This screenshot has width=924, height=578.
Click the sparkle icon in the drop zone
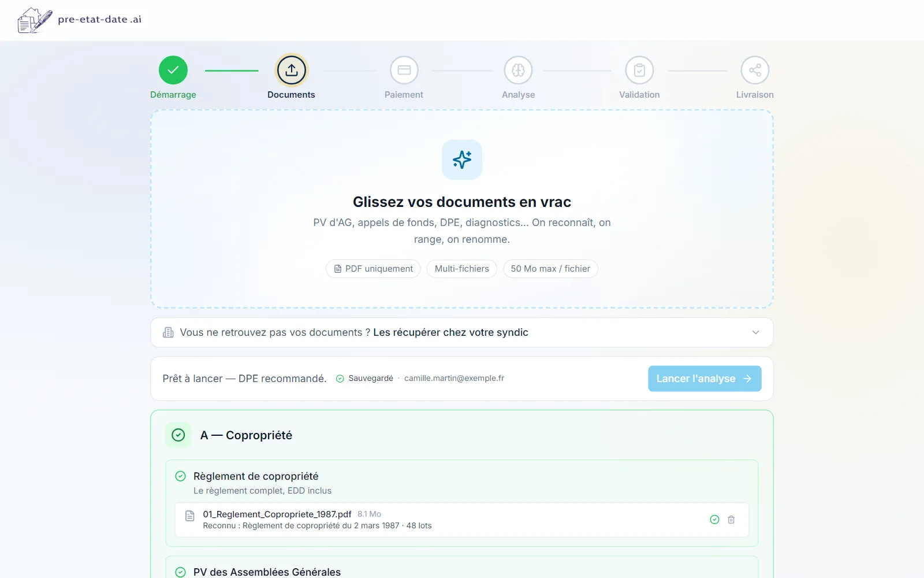462,160
